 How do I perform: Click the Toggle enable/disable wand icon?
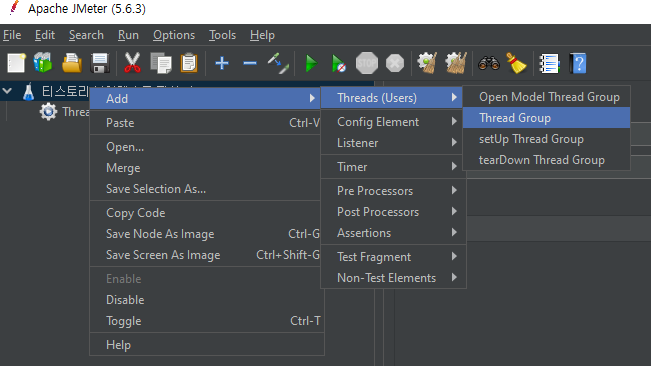pyautogui.click(x=278, y=63)
